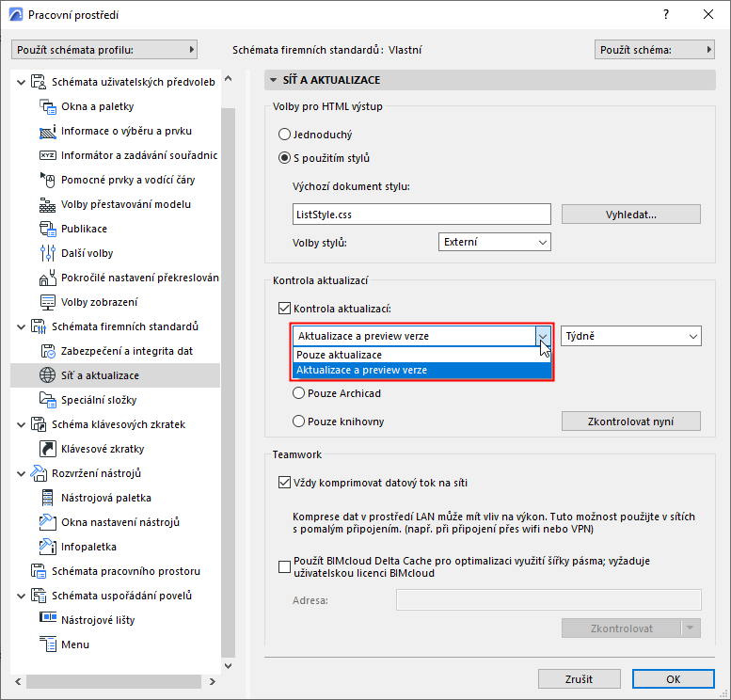The image size is (731, 700).
Task: Confirm the dialog with OK
Action: coord(674,679)
